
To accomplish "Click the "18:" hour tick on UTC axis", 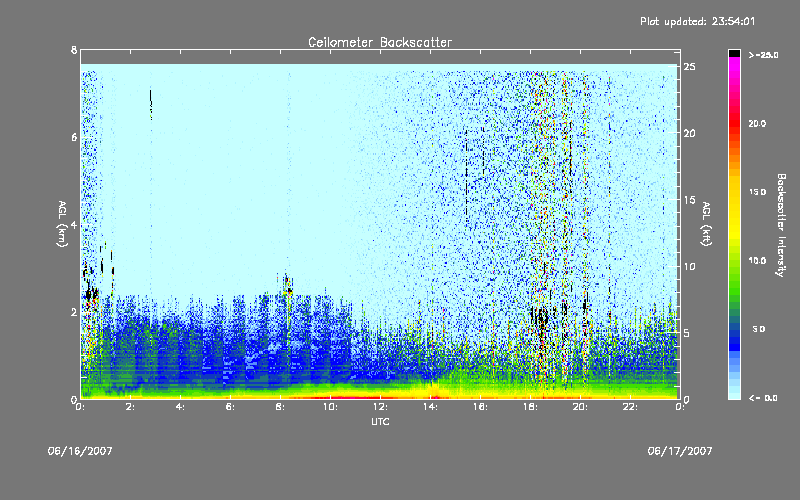I will (x=530, y=407).
